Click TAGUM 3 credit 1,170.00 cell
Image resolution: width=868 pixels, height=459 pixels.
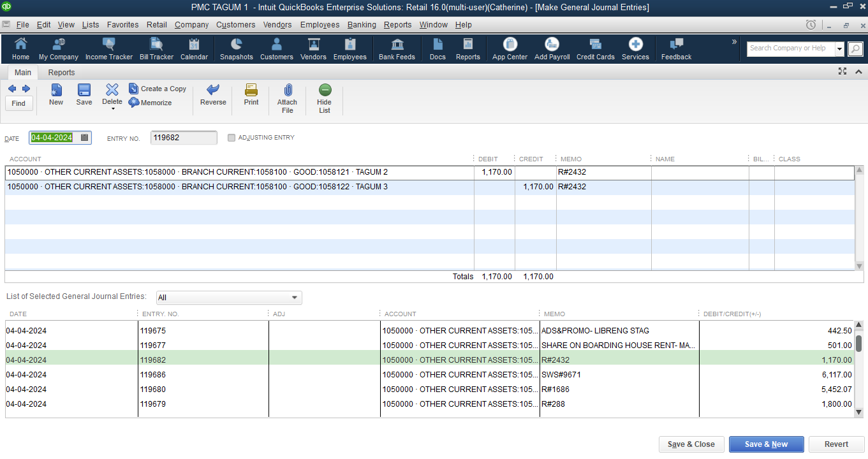point(535,187)
